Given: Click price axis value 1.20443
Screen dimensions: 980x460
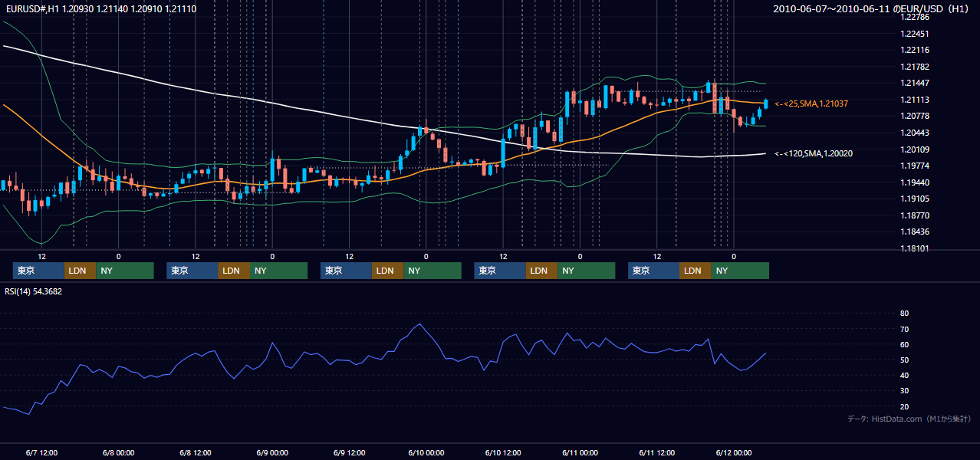Looking at the screenshot, I should [x=915, y=133].
